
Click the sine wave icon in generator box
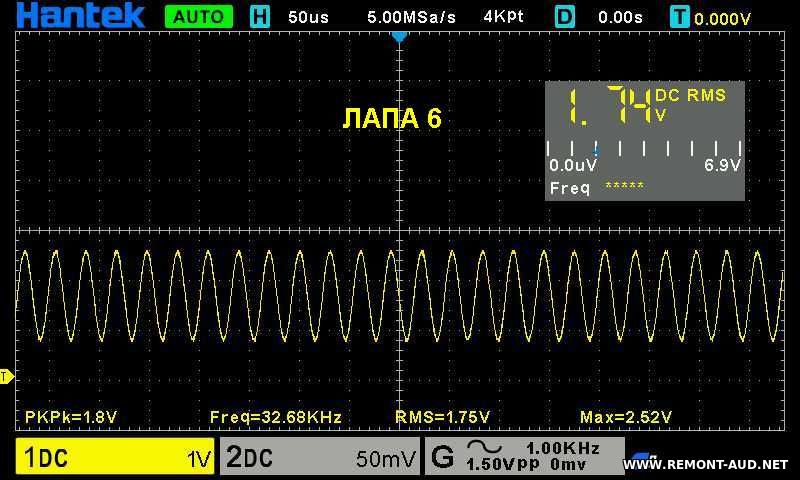(484, 447)
